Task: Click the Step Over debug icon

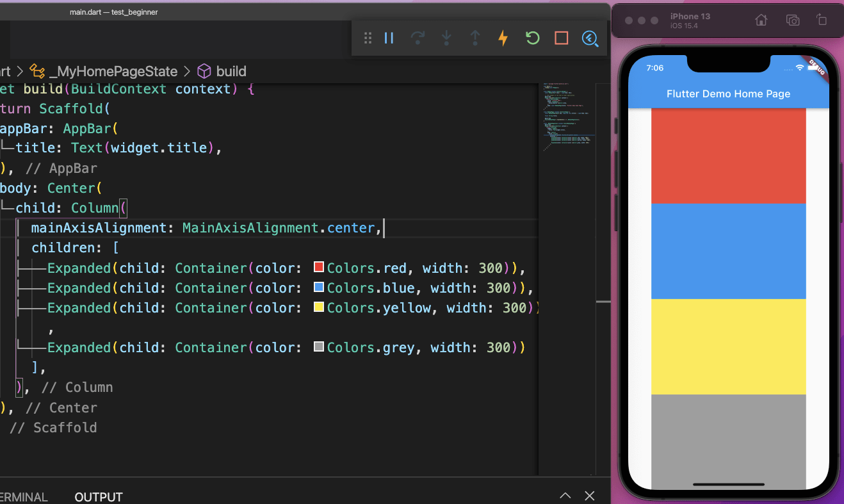Action: [x=418, y=38]
